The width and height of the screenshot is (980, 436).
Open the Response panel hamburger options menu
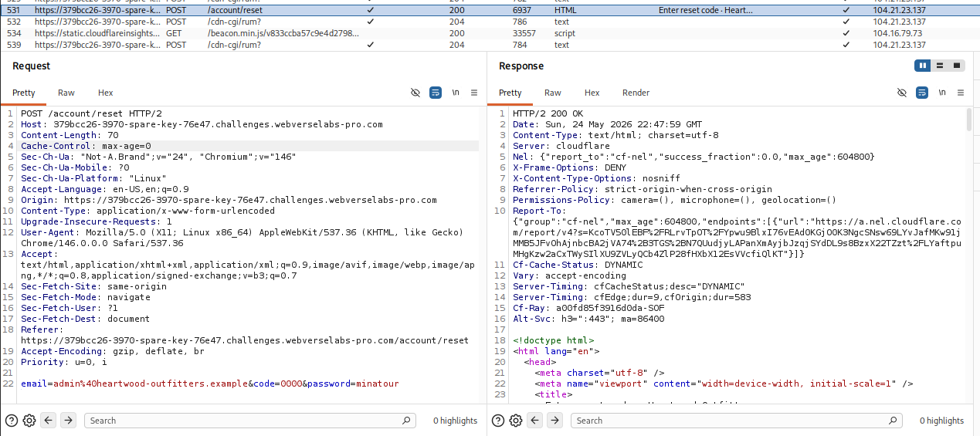pos(961,93)
